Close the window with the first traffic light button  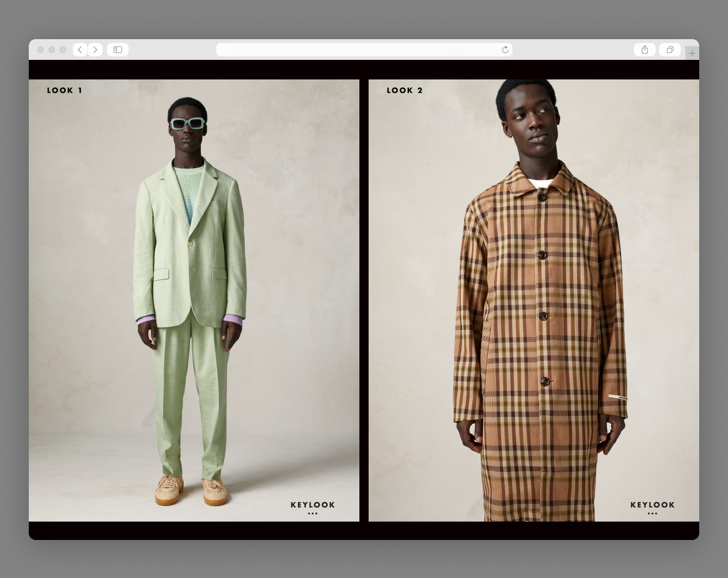[x=40, y=50]
